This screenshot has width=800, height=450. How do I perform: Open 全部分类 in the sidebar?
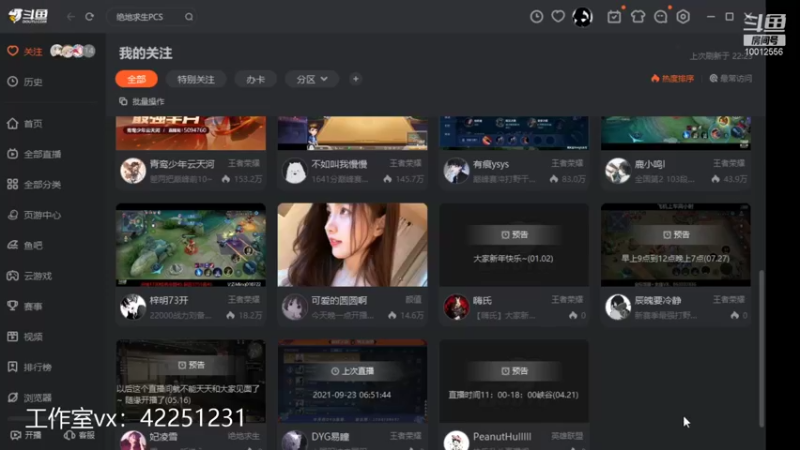pos(34,184)
